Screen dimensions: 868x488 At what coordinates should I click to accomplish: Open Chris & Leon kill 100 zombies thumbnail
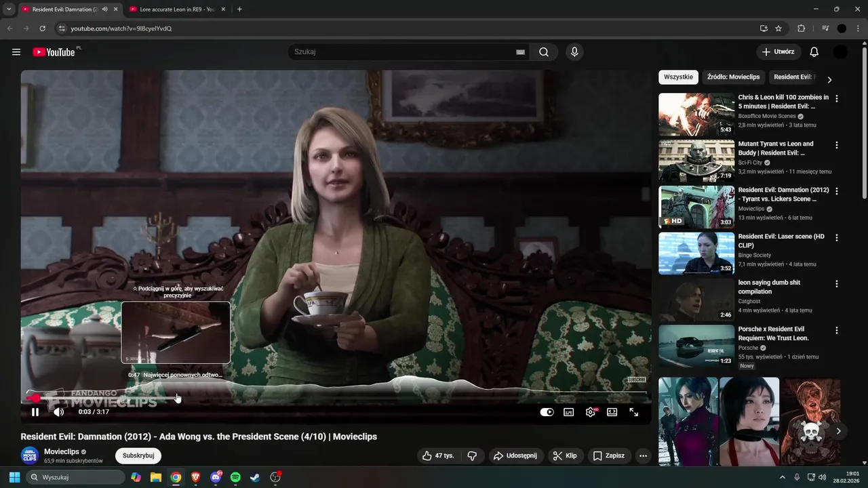[696, 114]
